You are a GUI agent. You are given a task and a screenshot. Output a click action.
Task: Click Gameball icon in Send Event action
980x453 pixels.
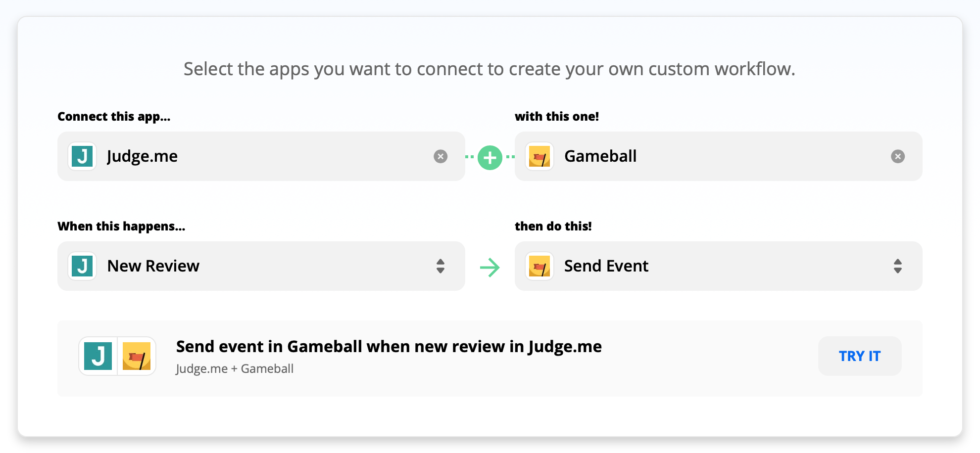tap(539, 266)
